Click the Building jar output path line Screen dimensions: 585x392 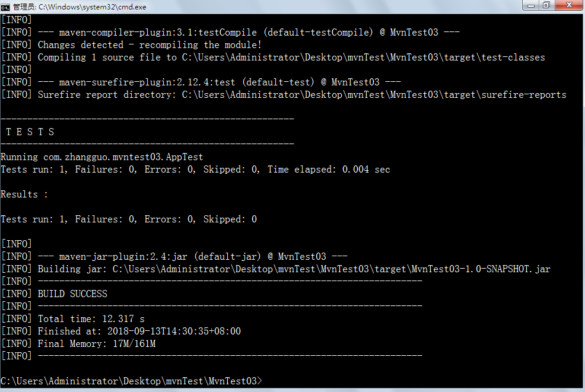click(x=294, y=269)
